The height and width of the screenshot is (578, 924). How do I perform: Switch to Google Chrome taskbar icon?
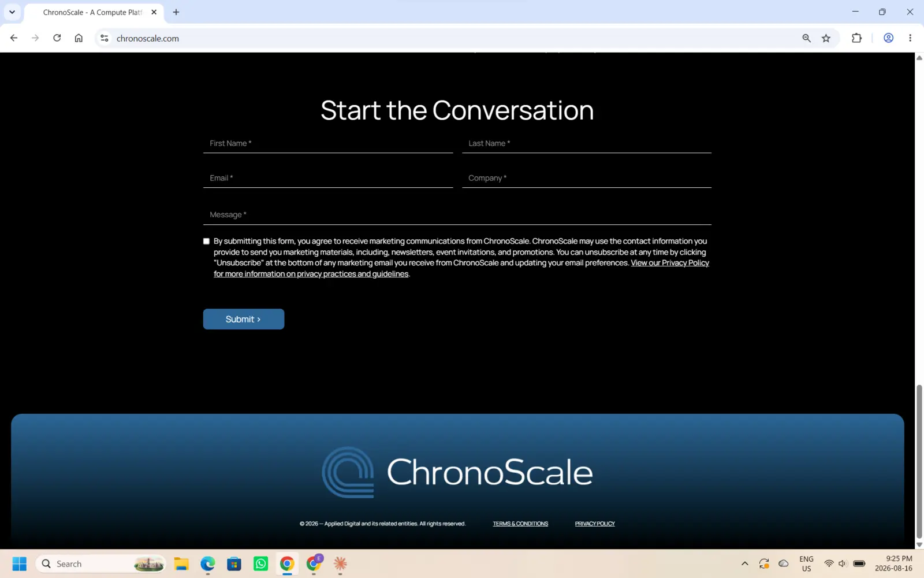tap(287, 564)
